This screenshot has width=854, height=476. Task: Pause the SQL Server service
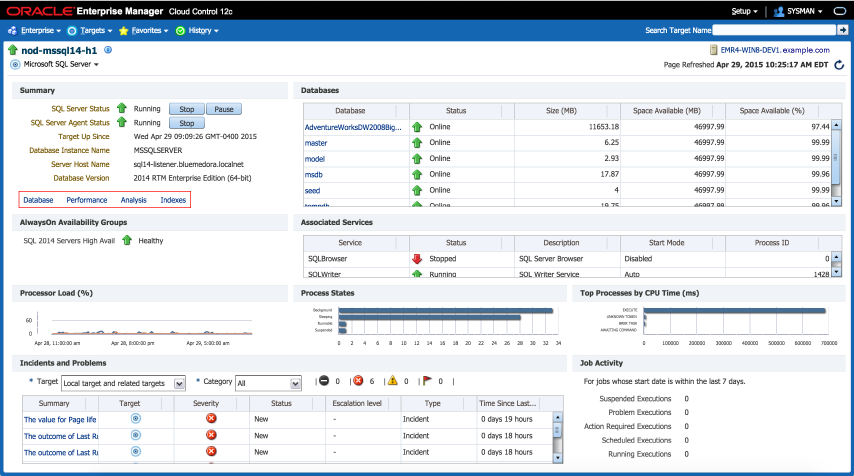224,109
